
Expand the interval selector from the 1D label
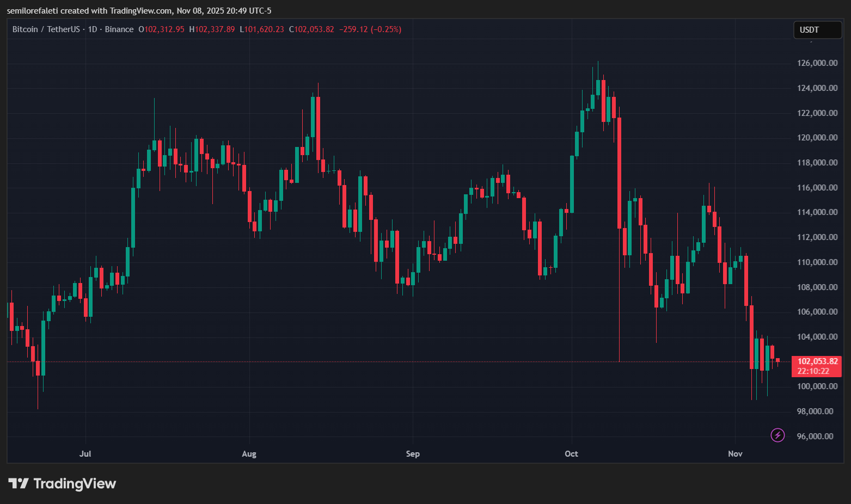91,29
